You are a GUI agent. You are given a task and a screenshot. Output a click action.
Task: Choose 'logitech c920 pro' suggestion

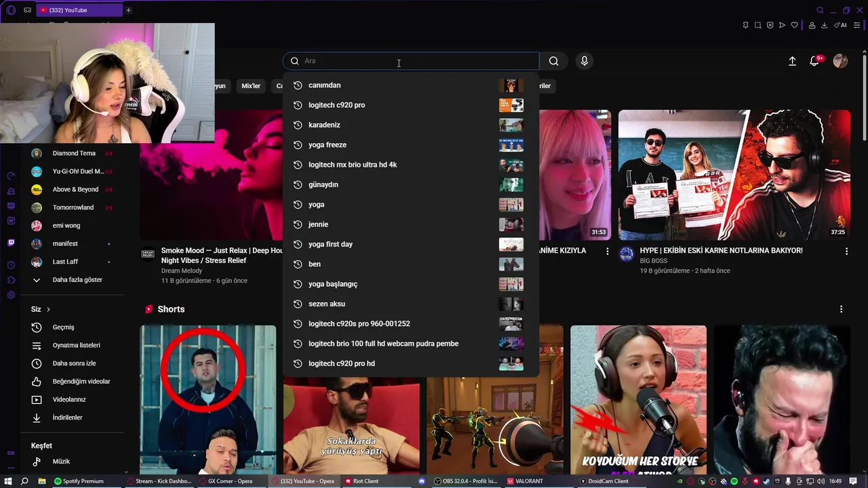pyautogui.click(x=410, y=105)
